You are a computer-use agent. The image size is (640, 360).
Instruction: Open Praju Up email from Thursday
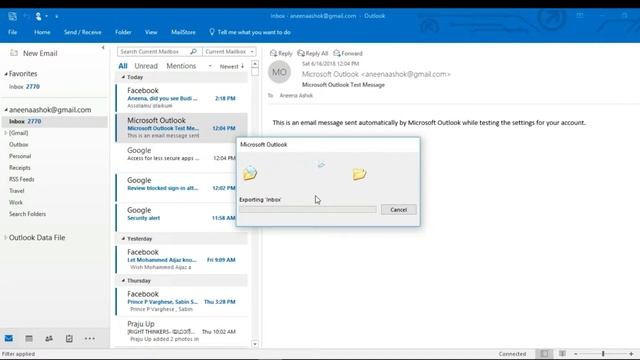tap(182, 331)
